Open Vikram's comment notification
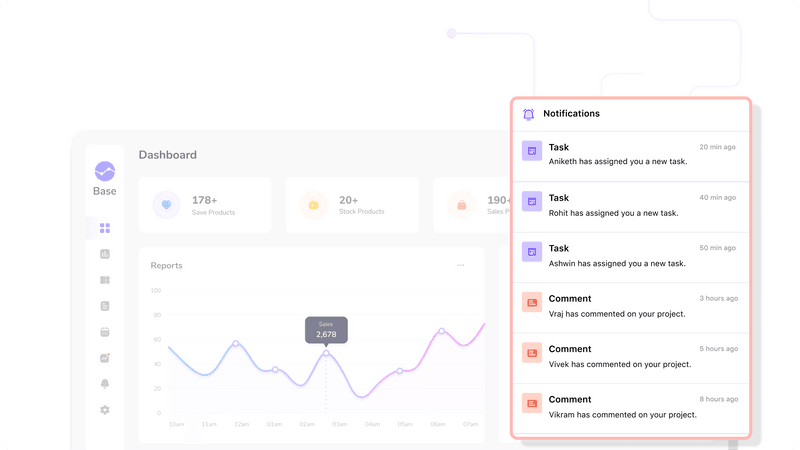The height and width of the screenshot is (450, 800). pyautogui.click(x=630, y=407)
